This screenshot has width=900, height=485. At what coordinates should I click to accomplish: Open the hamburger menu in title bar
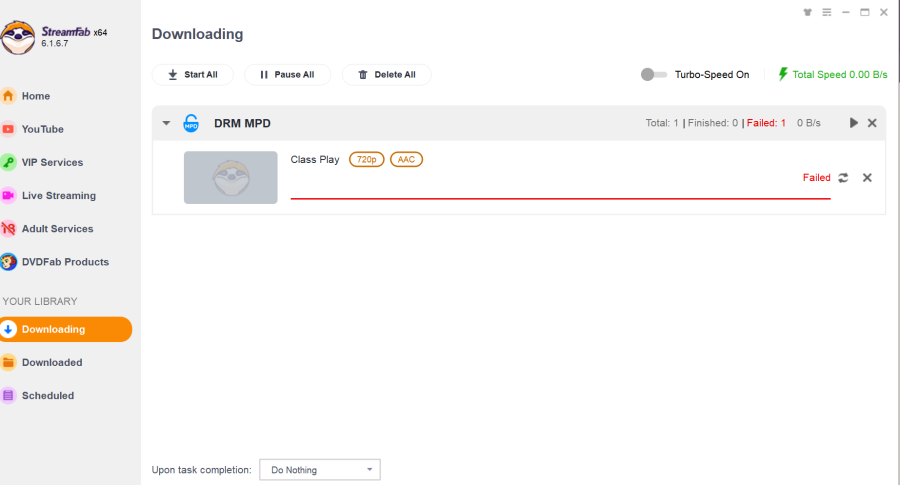tap(827, 12)
